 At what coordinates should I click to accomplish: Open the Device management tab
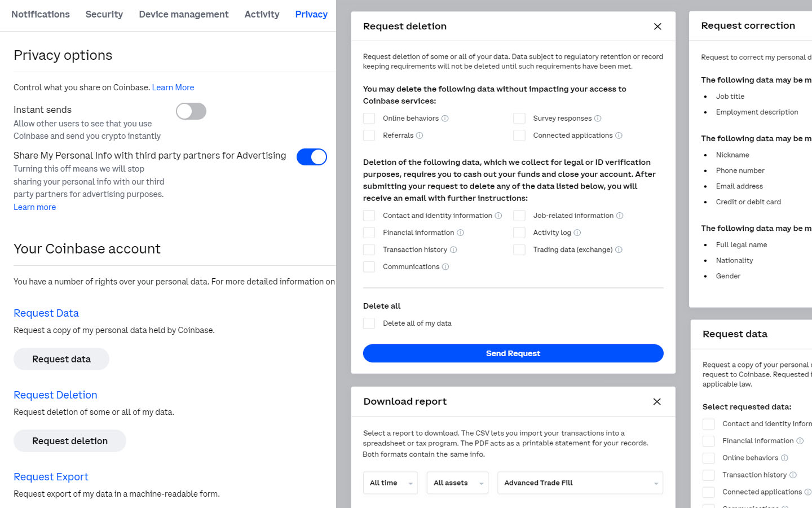pyautogui.click(x=184, y=15)
